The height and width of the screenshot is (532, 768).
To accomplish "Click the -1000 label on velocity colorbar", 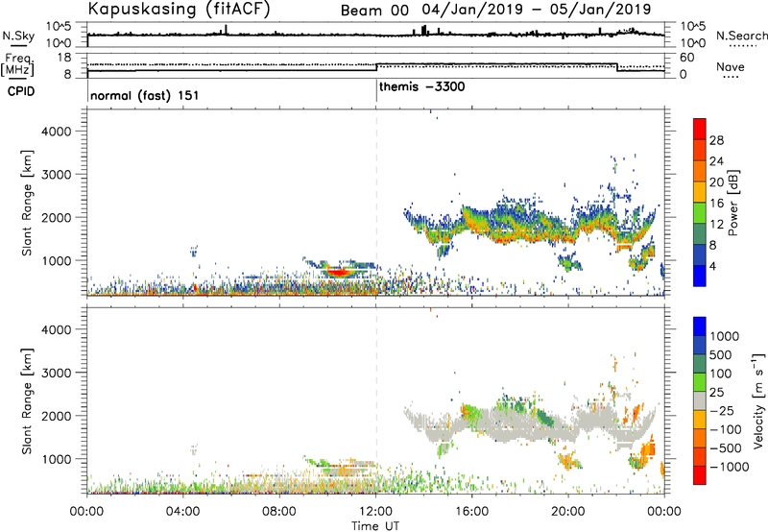I will [729, 467].
